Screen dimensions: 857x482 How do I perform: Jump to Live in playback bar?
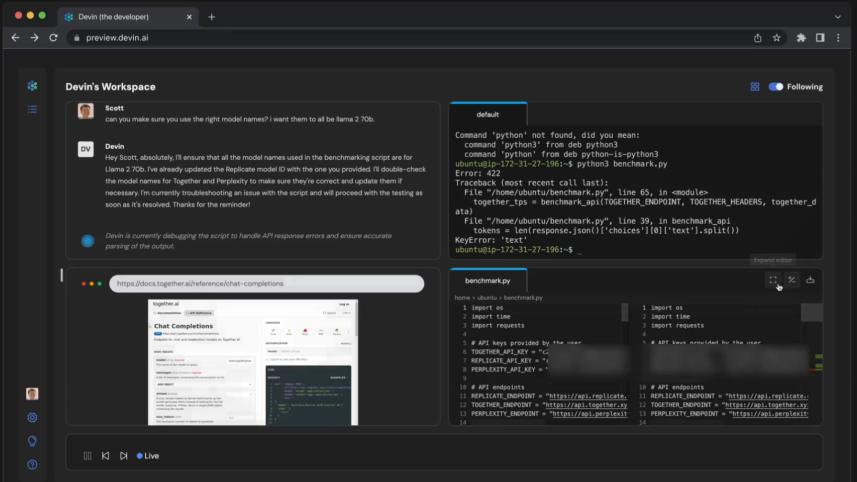[x=148, y=456]
